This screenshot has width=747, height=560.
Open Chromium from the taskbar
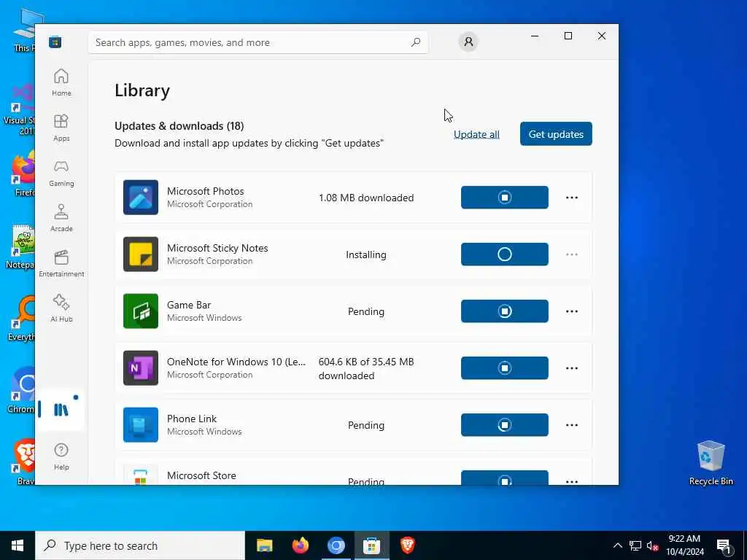click(x=336, y=545)
